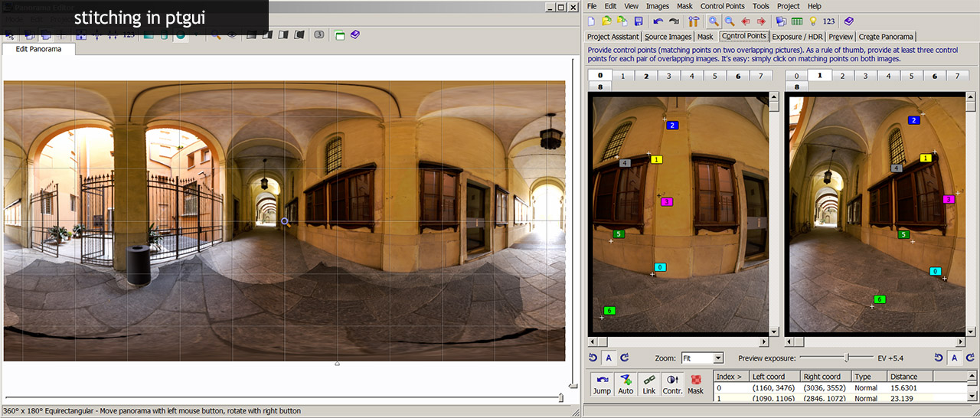Screen dimensions: 980x418
Task: Rotate right image counterclockwise
Action: point(939,358)
